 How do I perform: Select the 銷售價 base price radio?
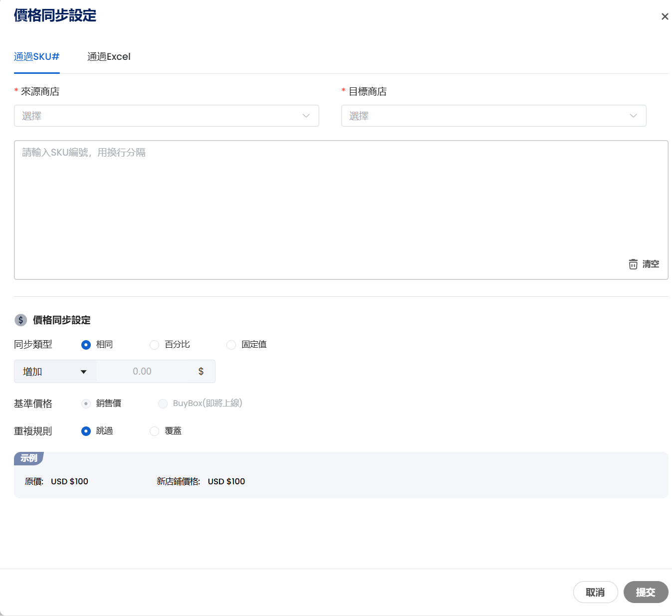[86, 404]
